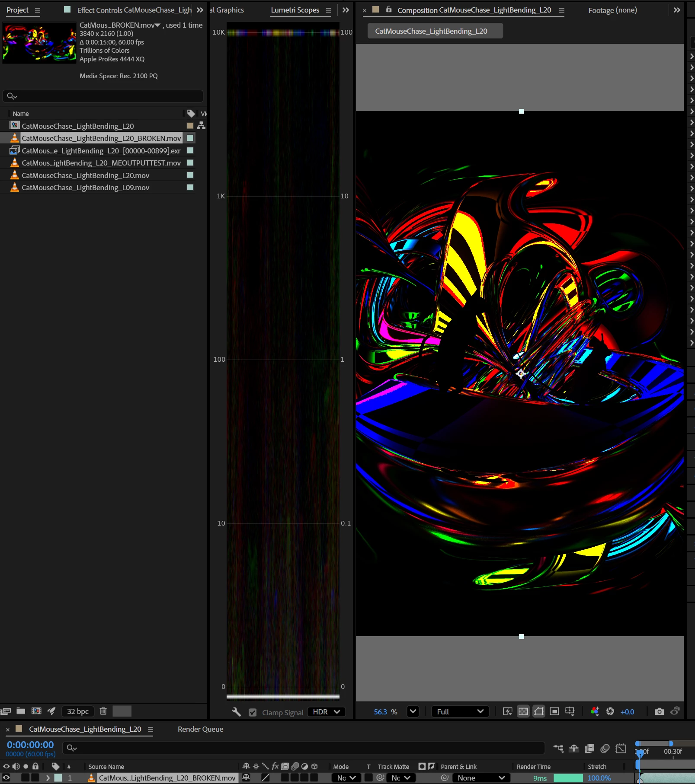Open the HDR scope range dropdown
695x784 pixels.
pyautogui.click(x=326, y=712)
